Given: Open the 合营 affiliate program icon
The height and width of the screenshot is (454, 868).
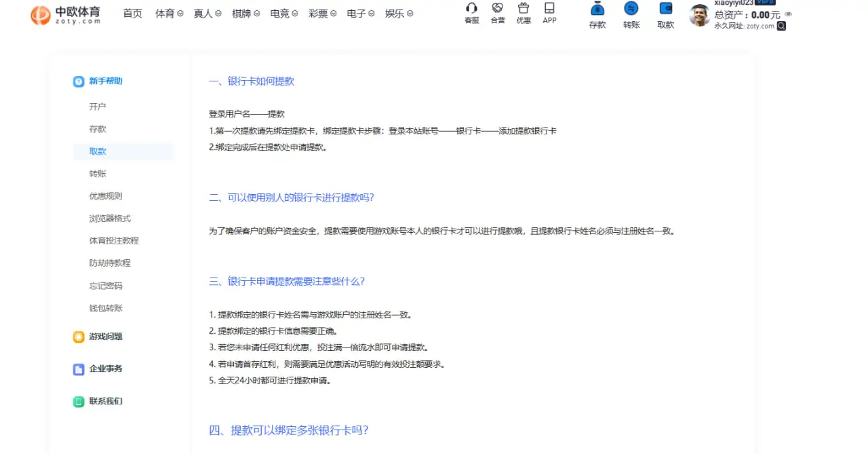Looking at the screenshot, I should tap(497, 10).
